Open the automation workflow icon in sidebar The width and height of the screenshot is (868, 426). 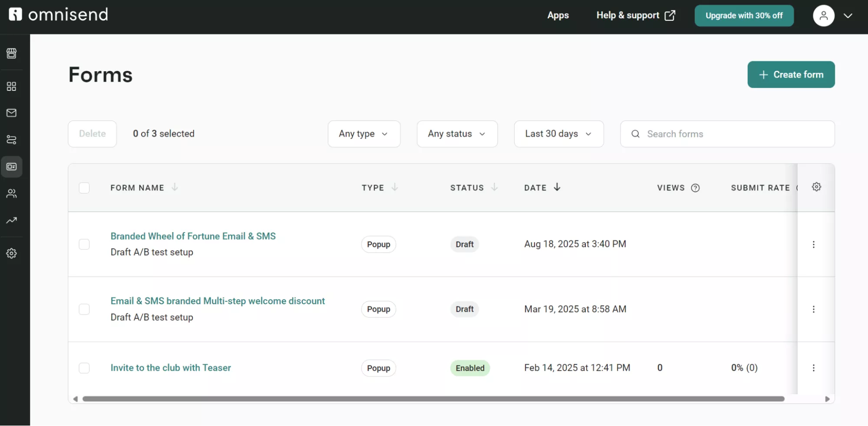tap(12, 140)
